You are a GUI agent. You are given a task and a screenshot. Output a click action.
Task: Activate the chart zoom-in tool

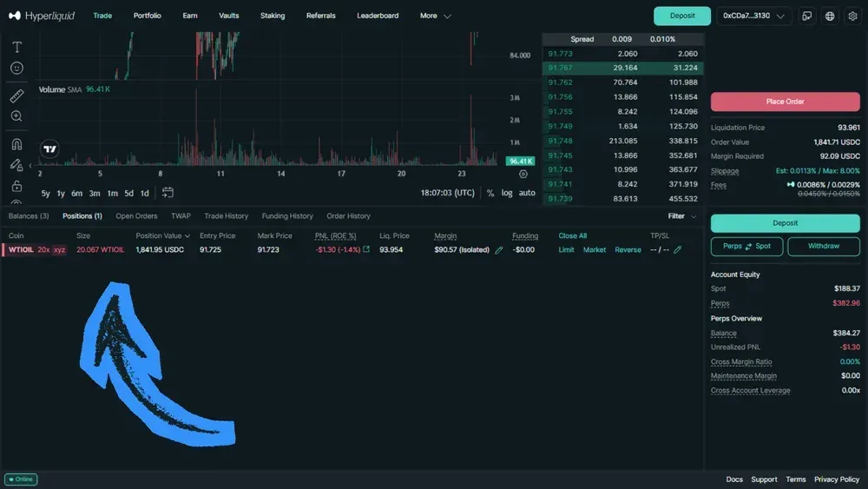click(x=16, y=116)
